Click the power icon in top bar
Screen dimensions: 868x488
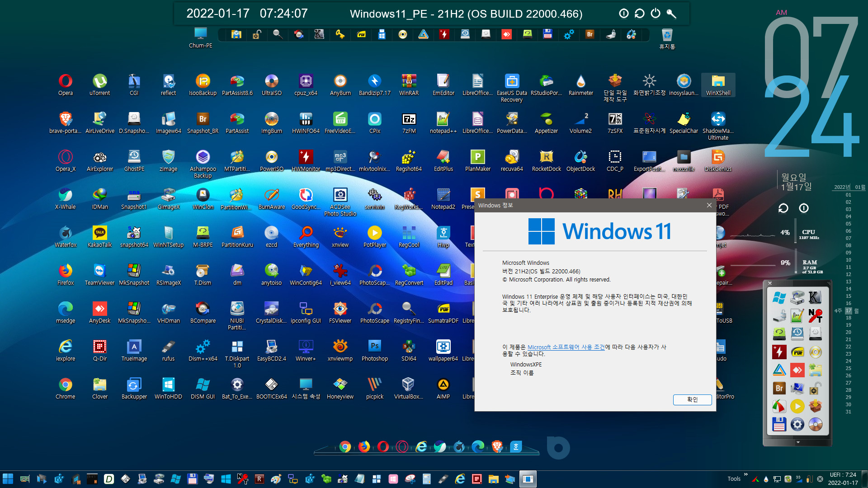(656, 14)
